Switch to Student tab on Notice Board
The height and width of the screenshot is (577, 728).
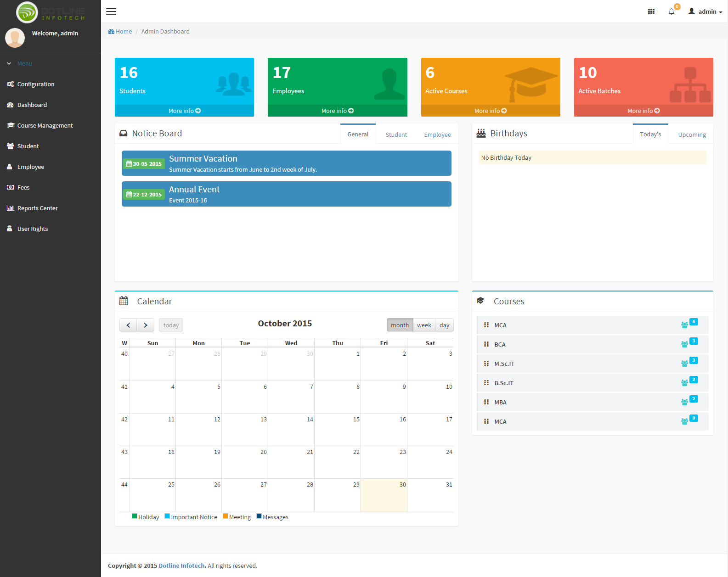click(396, 134)
